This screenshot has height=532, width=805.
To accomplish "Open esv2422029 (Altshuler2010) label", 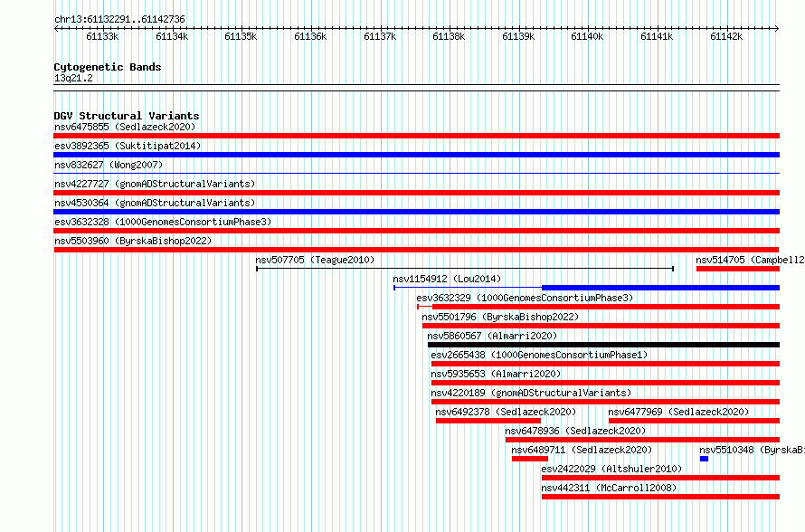I will [611, 469].
